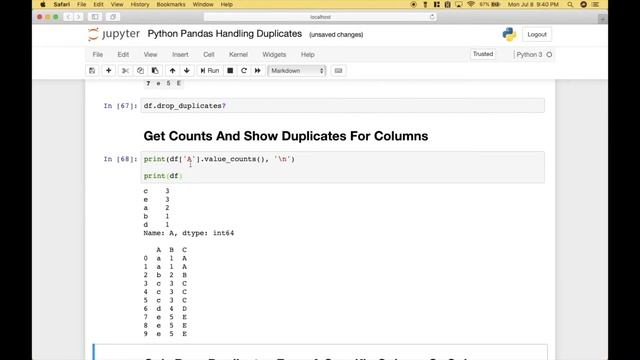Restart the kernel with circular arrow icon
Image resolution: width=640 pixels, height=360 pixels.
[x=244, y=71]
